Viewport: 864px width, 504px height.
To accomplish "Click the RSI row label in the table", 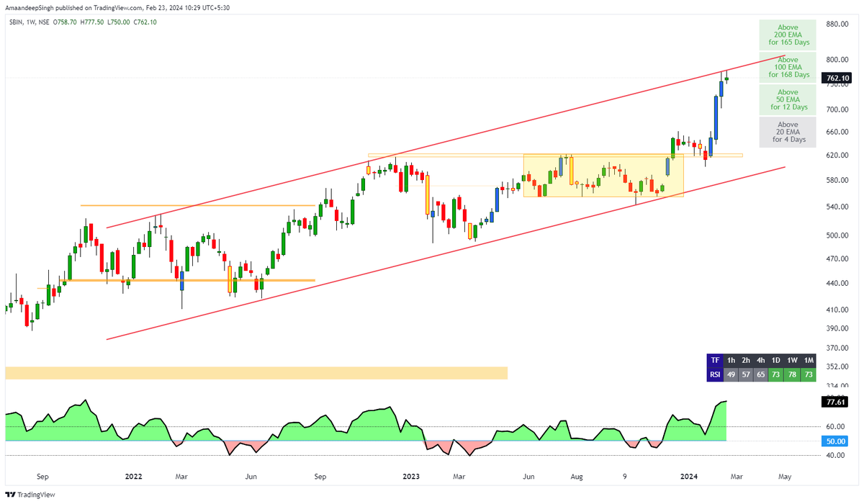I will click(715, 374).
